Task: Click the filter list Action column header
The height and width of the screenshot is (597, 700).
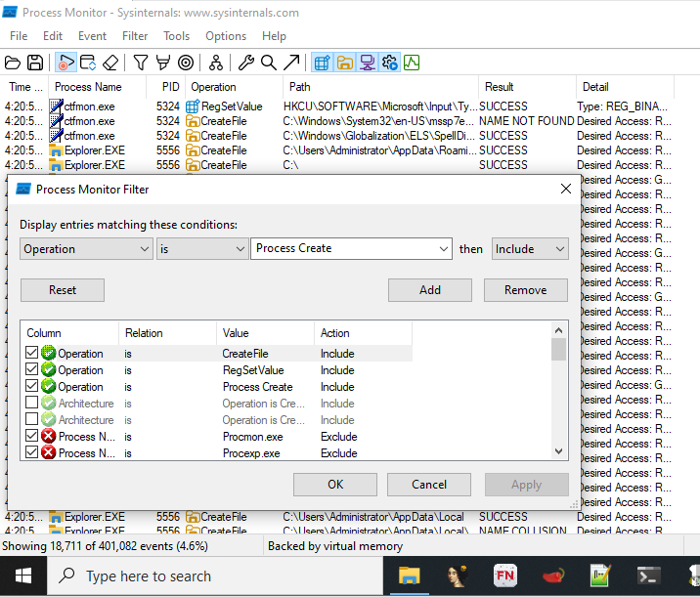Action: coord(364,333)
